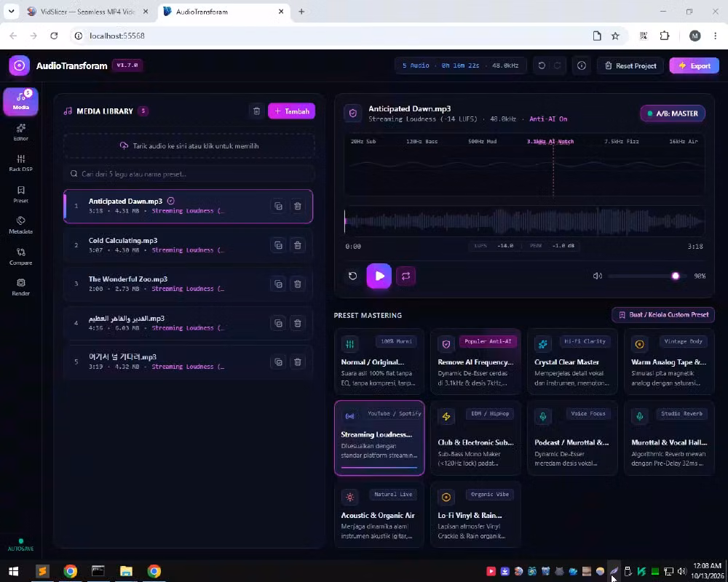The height and width of the screenshot is (582, 728).
Task: Click Tambah to add audio
Action: pos(292,111)
